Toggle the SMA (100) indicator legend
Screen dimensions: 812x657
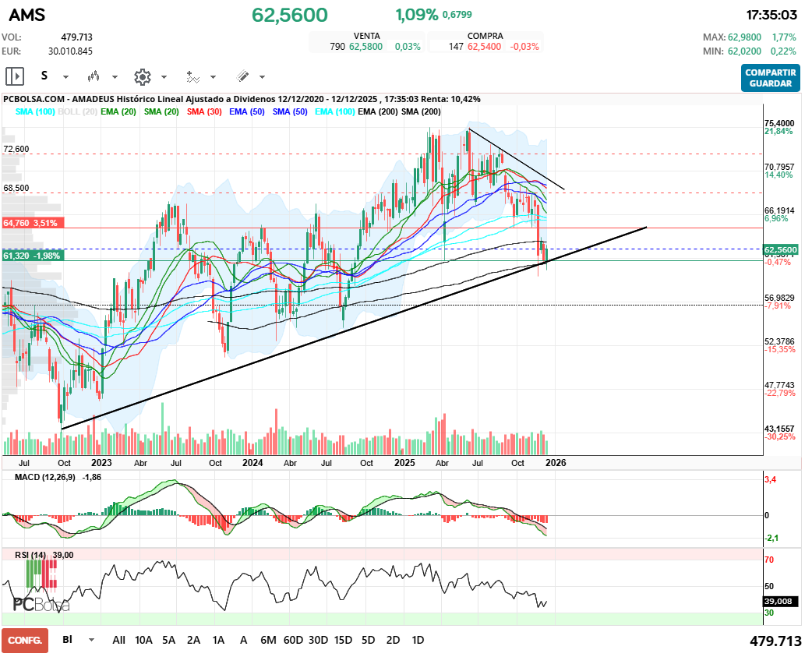[36, 112]
